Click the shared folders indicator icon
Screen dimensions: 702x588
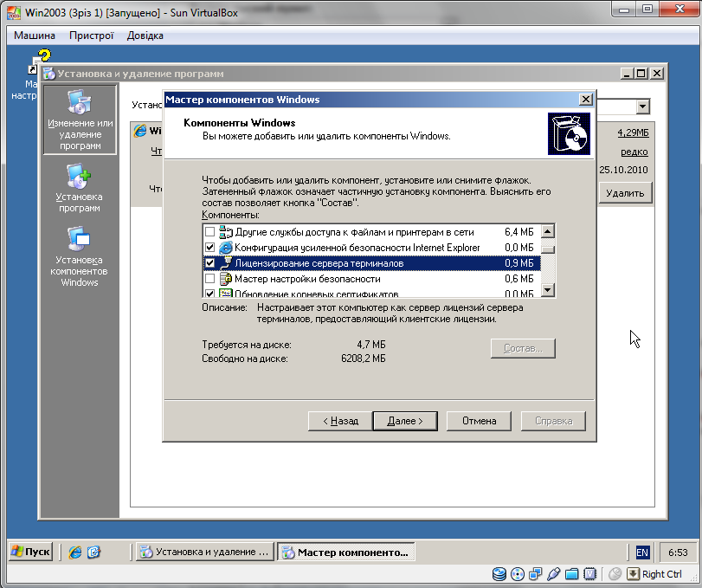571,573
